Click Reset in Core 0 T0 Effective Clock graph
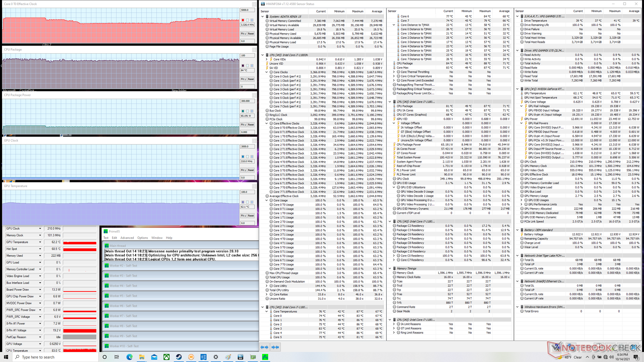 click(251, 34)
